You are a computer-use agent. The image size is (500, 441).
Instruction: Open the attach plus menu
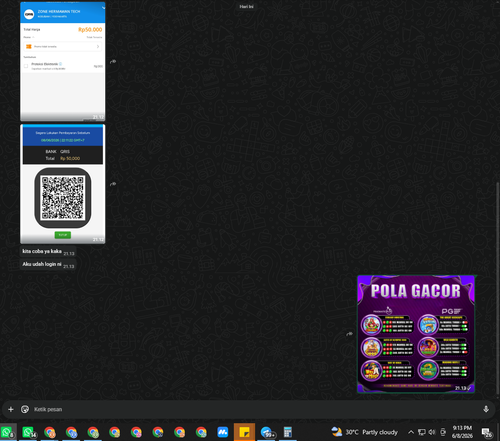pos(11,409)
